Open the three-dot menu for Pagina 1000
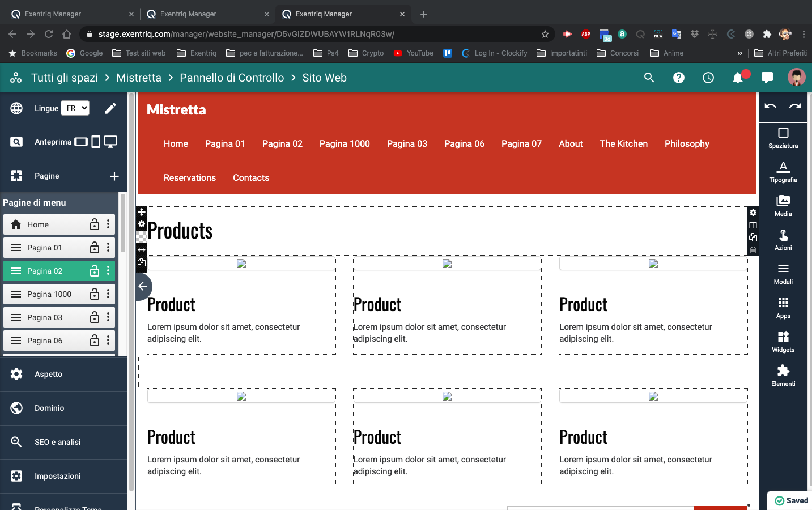The width and height of the screenshot is (812, 510). click(108, 294)
